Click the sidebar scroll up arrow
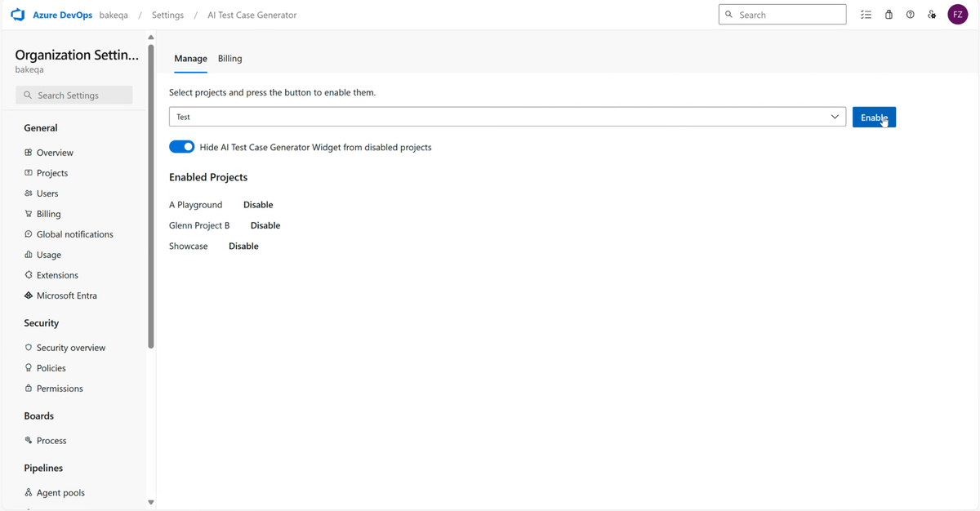980x511 pixels. point(150,38)
